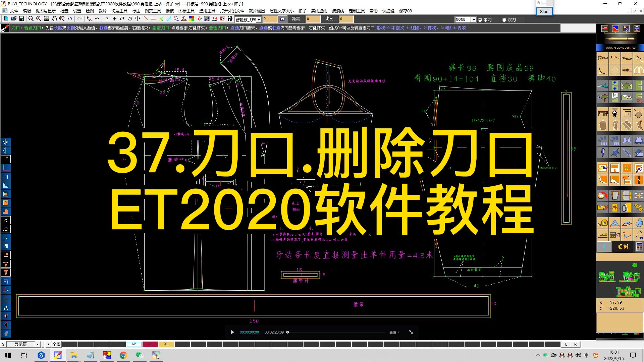Select the Pan hand tool
Image resolution: width=644 pixels, height=362 pixels.
pyautogui.click(x=54, y=19)
